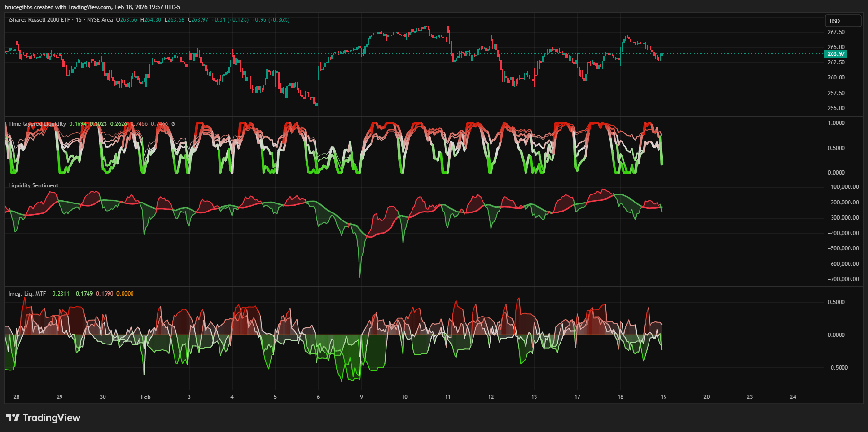
Task: Click date 24 on the time axis
Action: (x=793, y=397)
